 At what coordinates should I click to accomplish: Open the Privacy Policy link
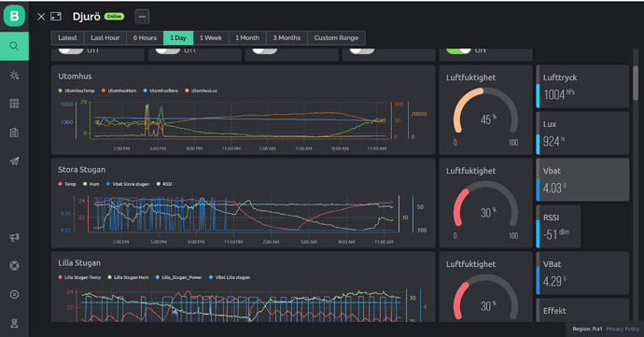coord(623,329)
